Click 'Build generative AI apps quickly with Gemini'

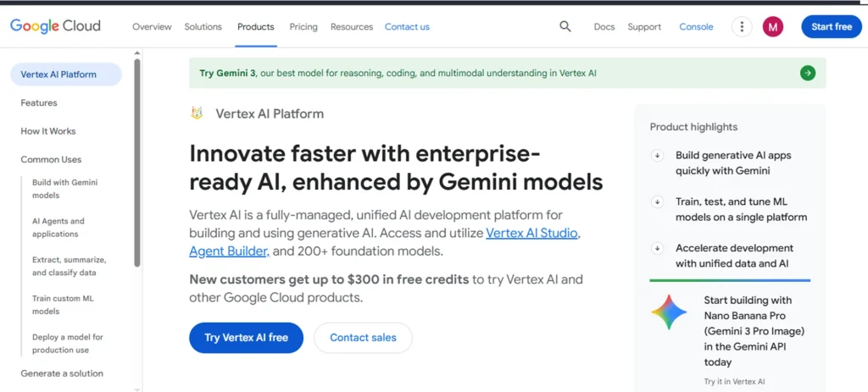(x=733, y=163)
